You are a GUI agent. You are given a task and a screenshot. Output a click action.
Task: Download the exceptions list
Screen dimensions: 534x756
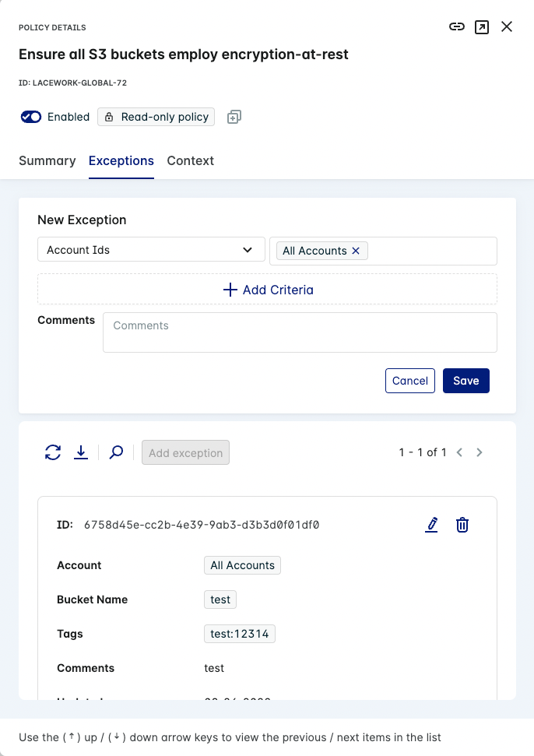pos(81,452)
